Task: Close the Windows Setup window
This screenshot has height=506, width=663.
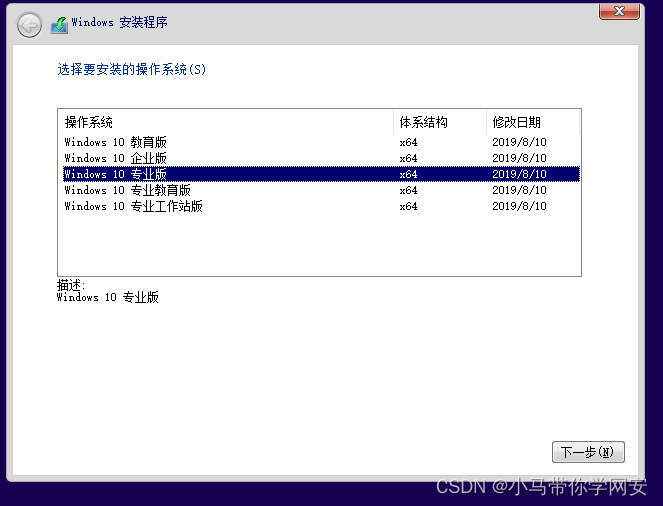Action: 619,11
